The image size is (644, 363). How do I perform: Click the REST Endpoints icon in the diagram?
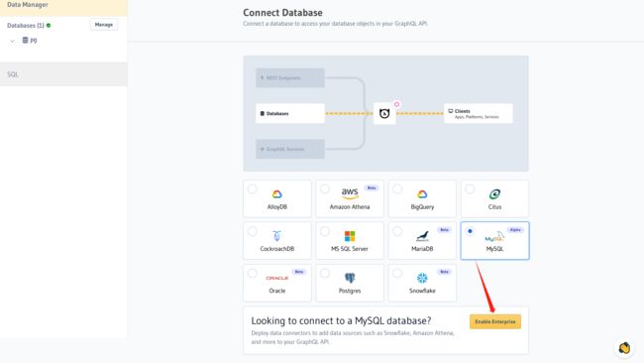pos(262,77)
